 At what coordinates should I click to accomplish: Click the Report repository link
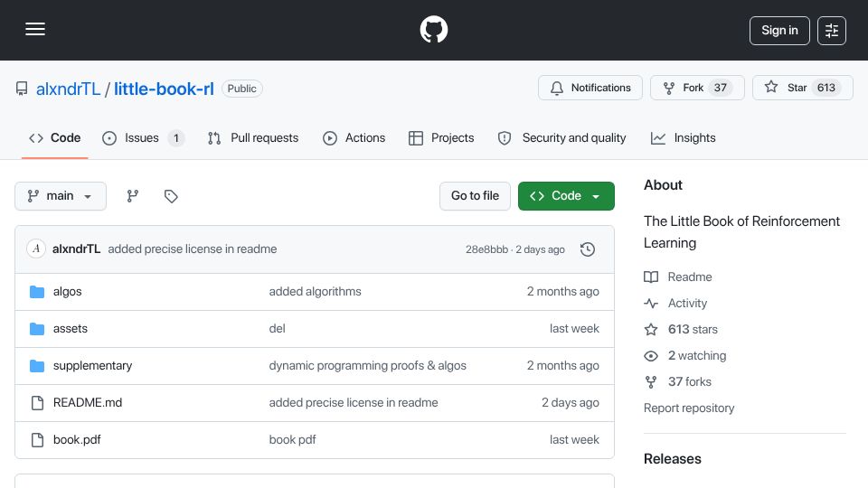pos(689,408)
